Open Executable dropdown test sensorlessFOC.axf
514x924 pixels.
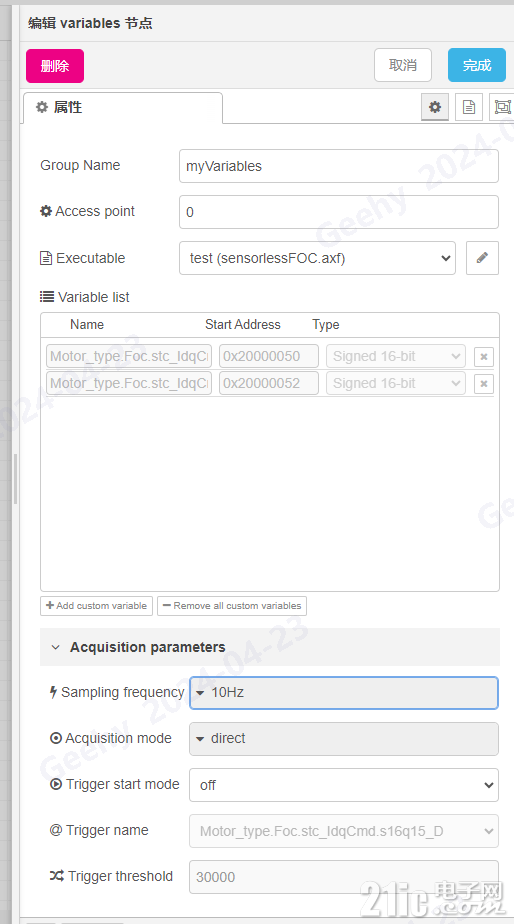pos(317,258)
